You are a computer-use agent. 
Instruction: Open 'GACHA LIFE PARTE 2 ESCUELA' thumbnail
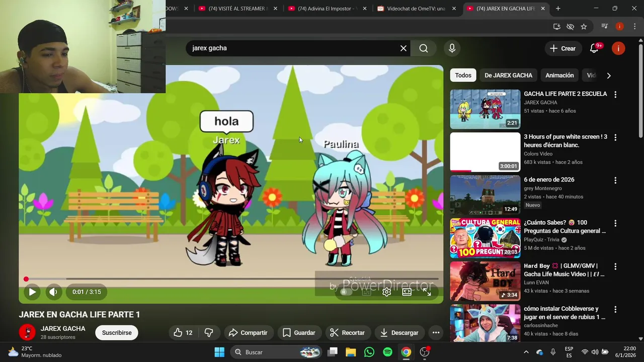(x=485, y=109)
